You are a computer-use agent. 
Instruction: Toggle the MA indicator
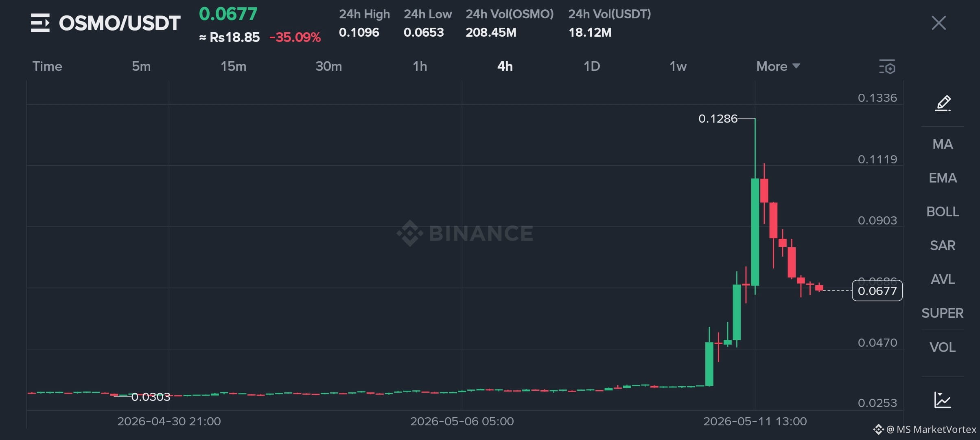943,144
